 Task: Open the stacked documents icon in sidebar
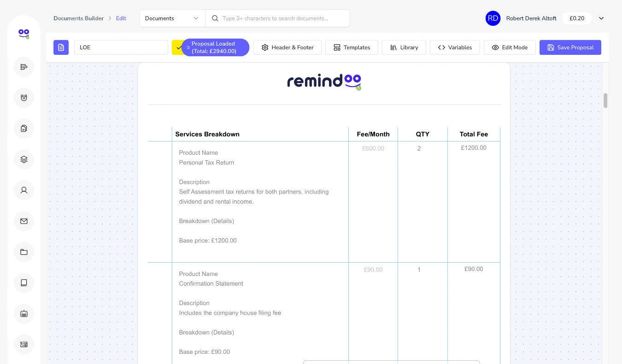24,129
